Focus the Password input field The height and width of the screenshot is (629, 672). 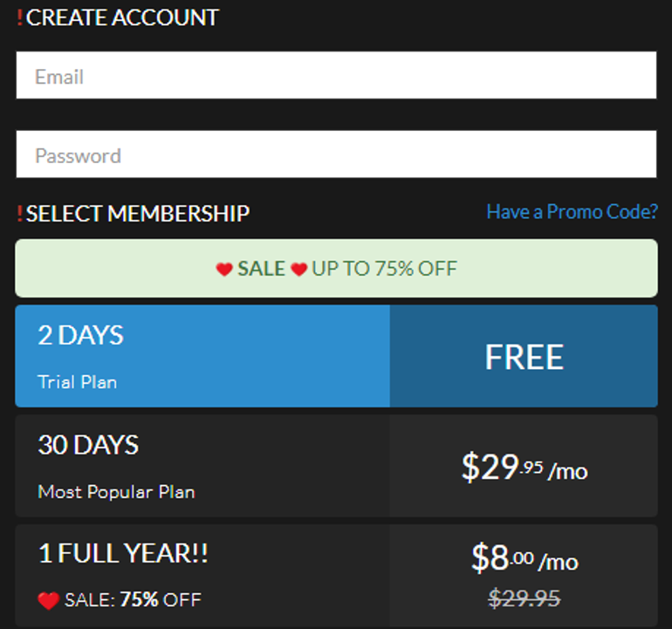[336, 154]
